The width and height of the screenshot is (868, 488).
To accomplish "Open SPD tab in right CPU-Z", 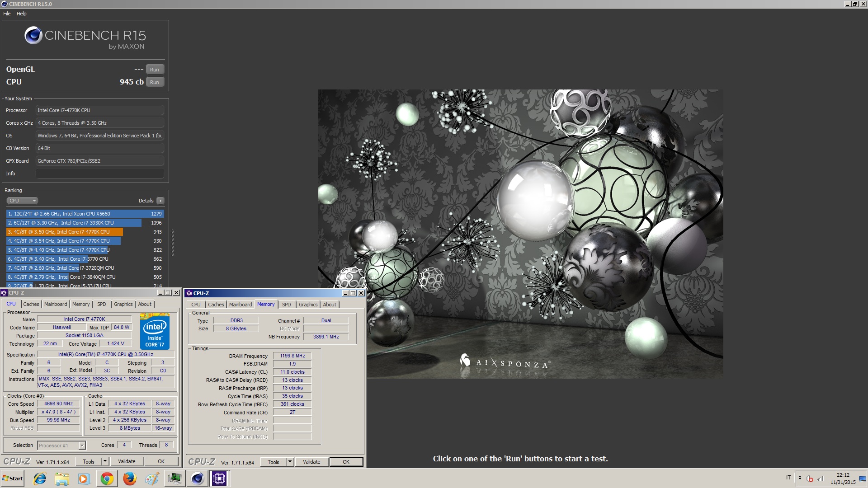I will coord(287,305).
